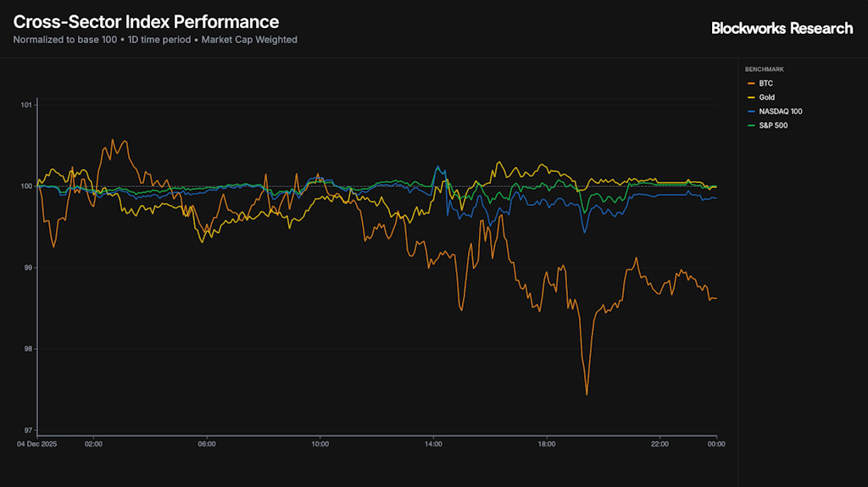Screen dimensions: 868x487
Task: Click the BTC line's lowest dip point
Action: click(x=587, y=394)
